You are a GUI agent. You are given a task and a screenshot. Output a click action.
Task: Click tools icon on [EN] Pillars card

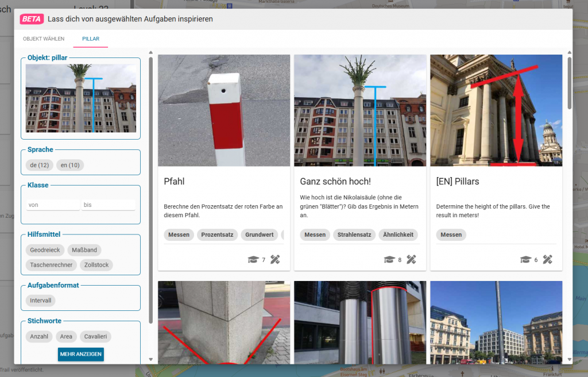click(547, 260)
